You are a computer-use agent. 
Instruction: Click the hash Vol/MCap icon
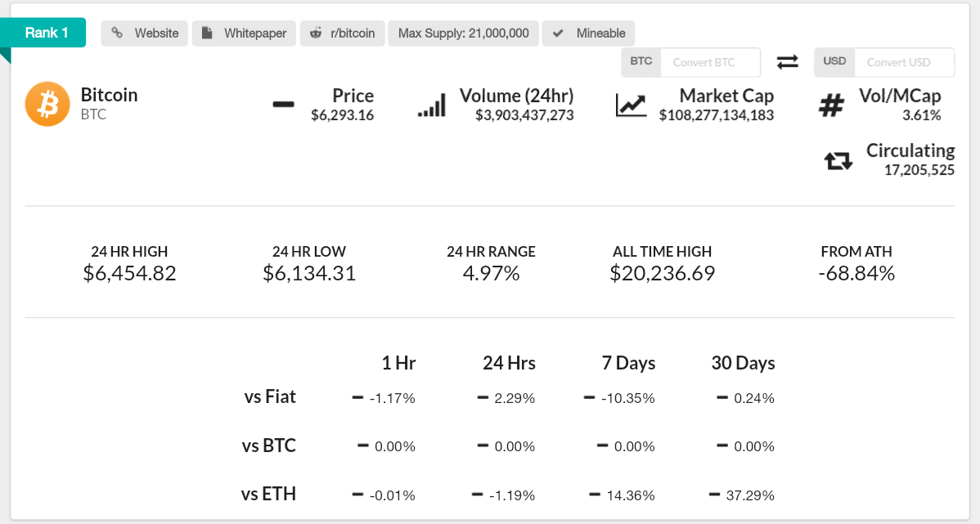pos(832,105)
